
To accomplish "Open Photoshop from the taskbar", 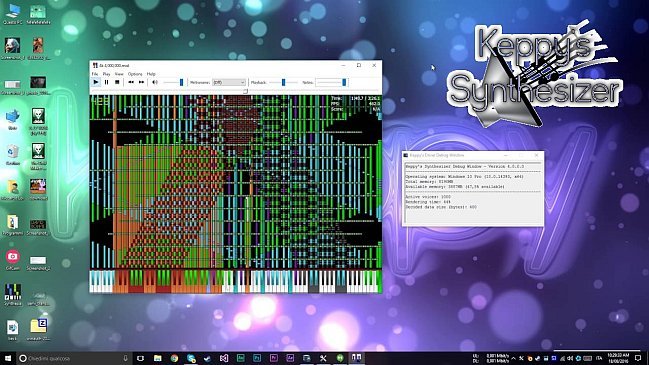I will coord(257,358).
